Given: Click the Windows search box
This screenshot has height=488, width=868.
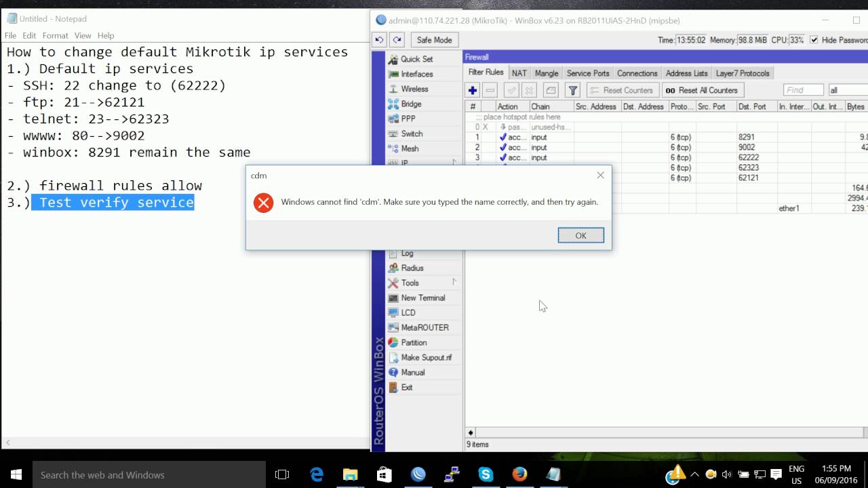Looking at the screenshot, I should [x=149, y=474].
